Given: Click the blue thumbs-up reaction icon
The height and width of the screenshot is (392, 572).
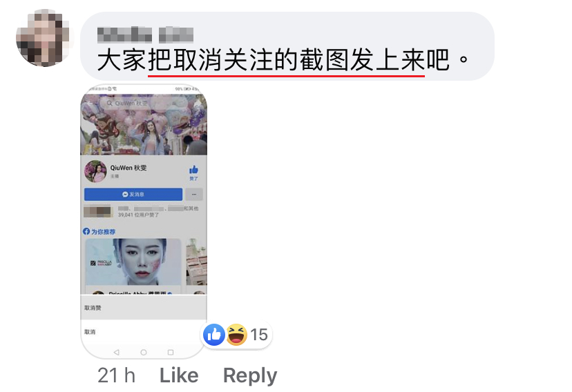Looking at the screenshot, I should [213, 335].
